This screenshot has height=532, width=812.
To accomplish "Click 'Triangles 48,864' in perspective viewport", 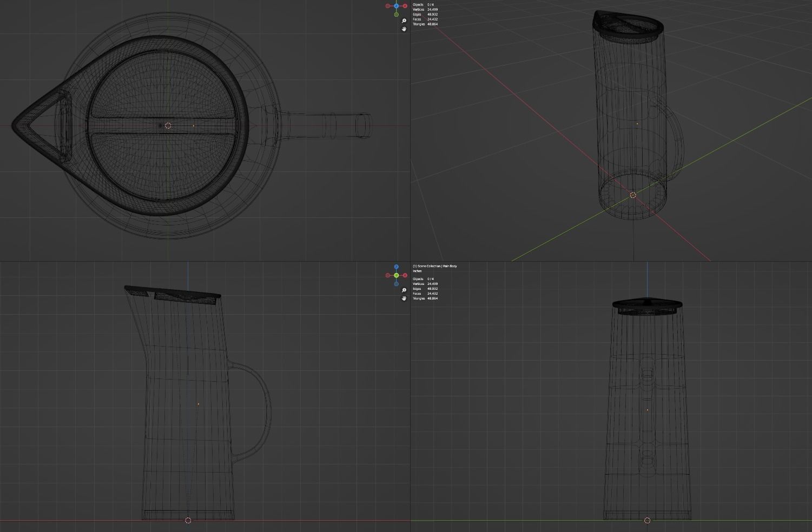I will (425, 24).
